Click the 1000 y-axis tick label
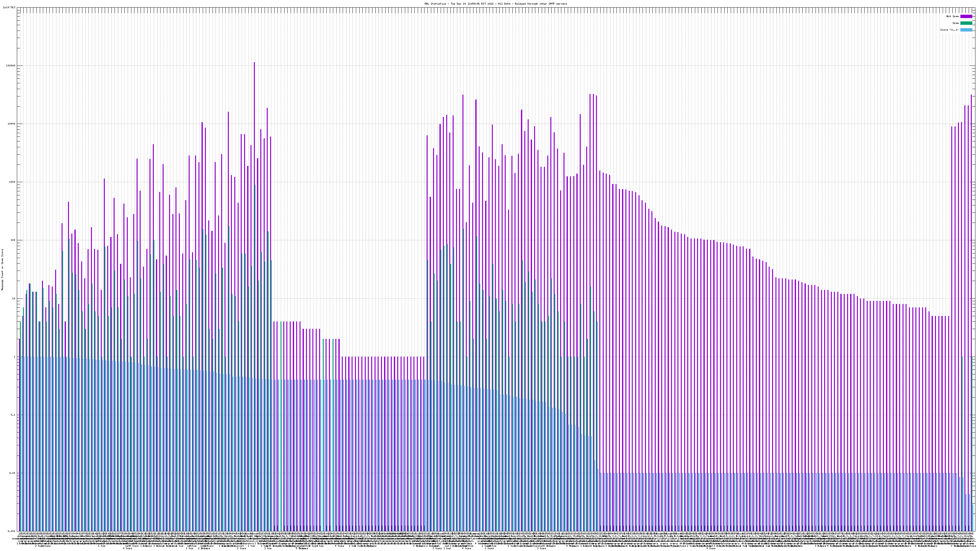Screen dimensions: 980x551 pyautogui.click(x=13, y=182)
